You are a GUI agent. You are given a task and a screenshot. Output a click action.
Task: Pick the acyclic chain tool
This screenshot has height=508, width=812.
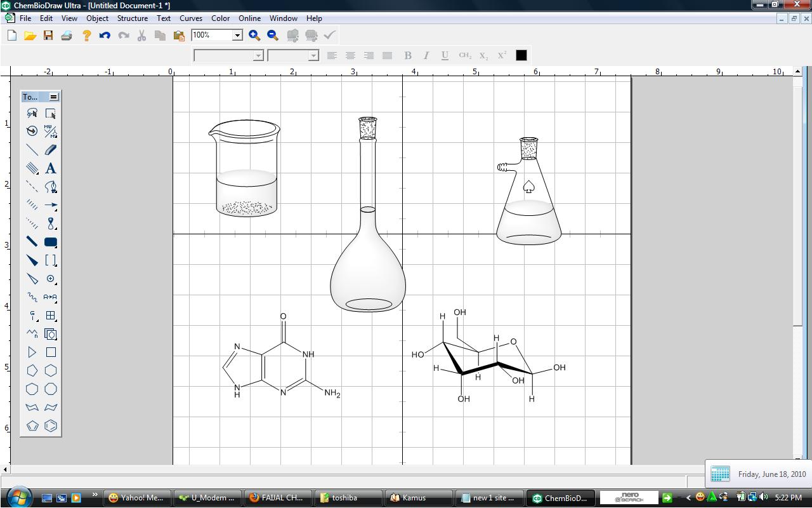[31, 334]
